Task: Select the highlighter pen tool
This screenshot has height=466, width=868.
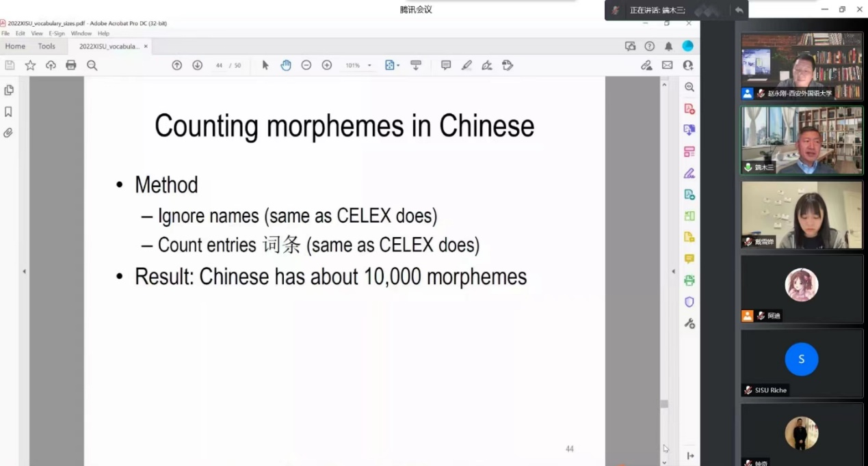Action: pos(466,66)
